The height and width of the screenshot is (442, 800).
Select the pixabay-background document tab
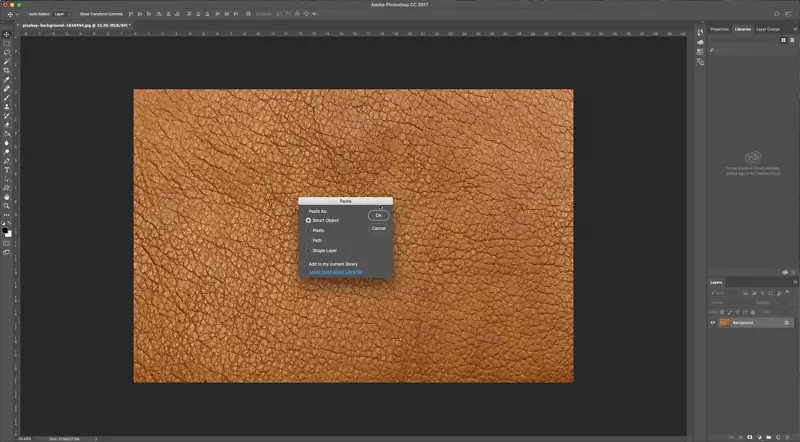(x=77, y=25)
